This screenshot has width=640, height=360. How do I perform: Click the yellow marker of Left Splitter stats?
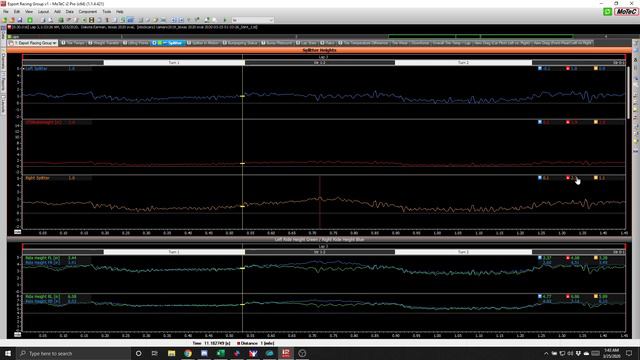pyautogui.click(x=596, y=68)
